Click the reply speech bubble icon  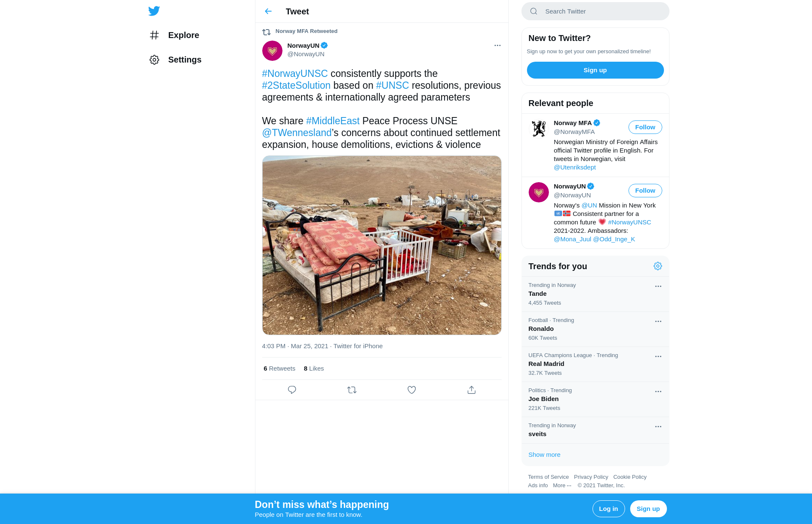tap(292, 390)
